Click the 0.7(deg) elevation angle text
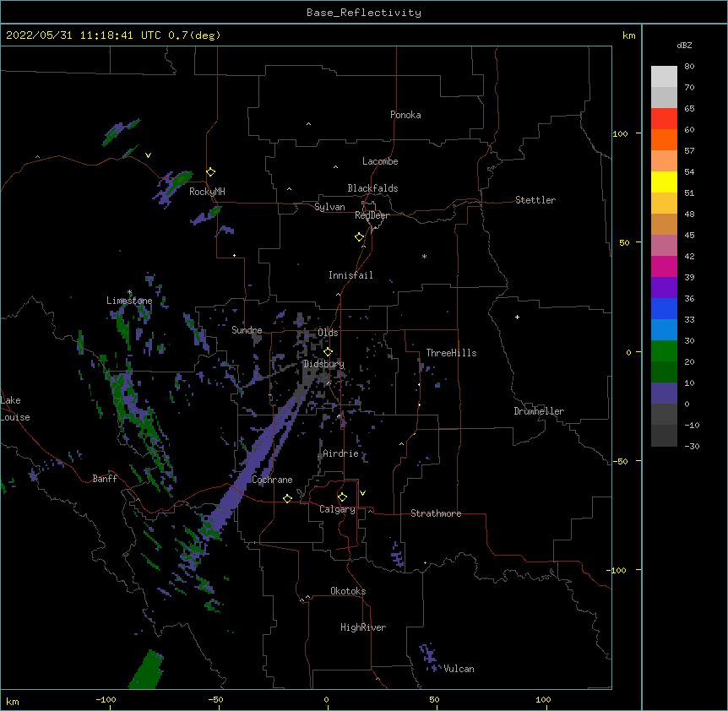The height and width of the screenshot is (711, 728). pos(194,35)
